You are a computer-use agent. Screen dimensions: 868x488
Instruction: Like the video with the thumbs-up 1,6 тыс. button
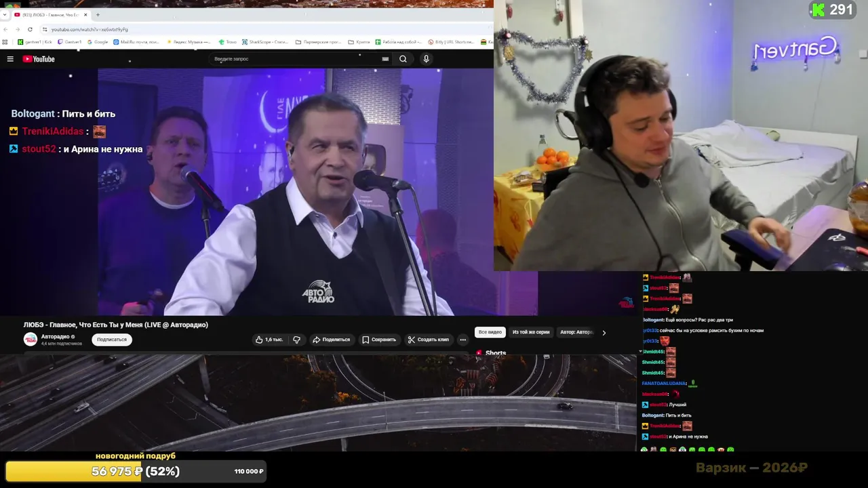pos(269,340)
